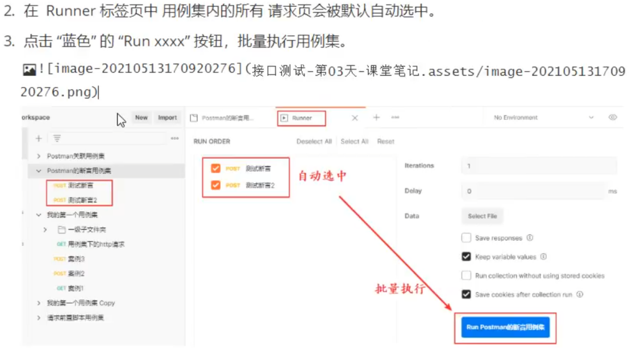Click the filter icon in the sidebar
This screenshot has width=632, height=364.
tap(57, 139)
